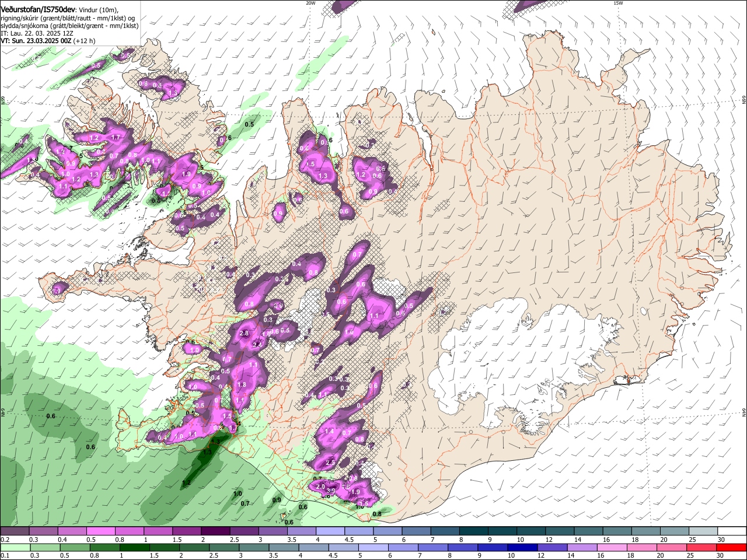Viewport: 747px width, 560px height.
Task: Select the darkest purple 2 snow legend swatch
Action: (x=215, y=531)
